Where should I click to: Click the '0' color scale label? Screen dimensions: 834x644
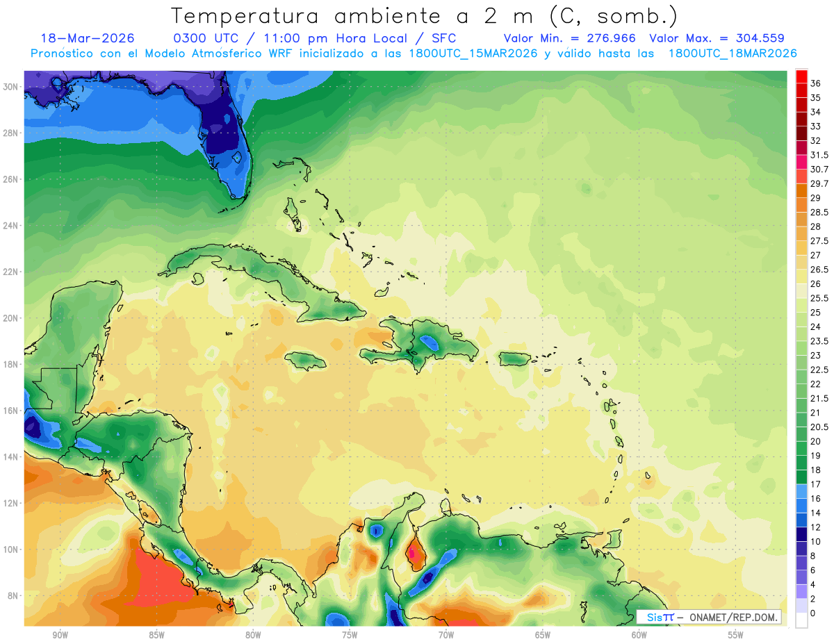pos(813,613)
